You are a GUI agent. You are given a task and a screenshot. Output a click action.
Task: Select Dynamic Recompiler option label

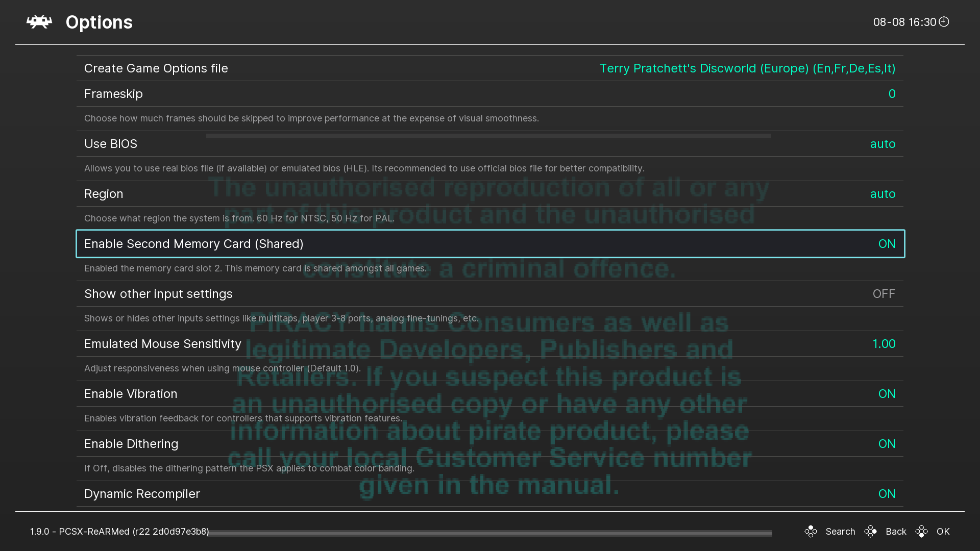tap(142, 494)
